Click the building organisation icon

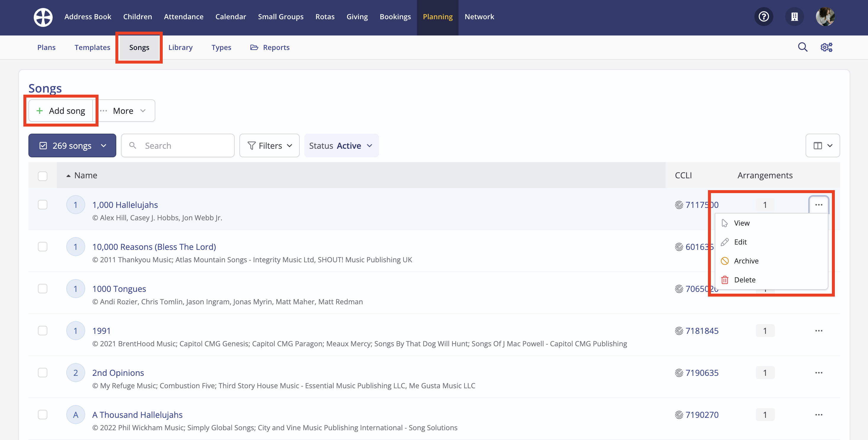795,17
